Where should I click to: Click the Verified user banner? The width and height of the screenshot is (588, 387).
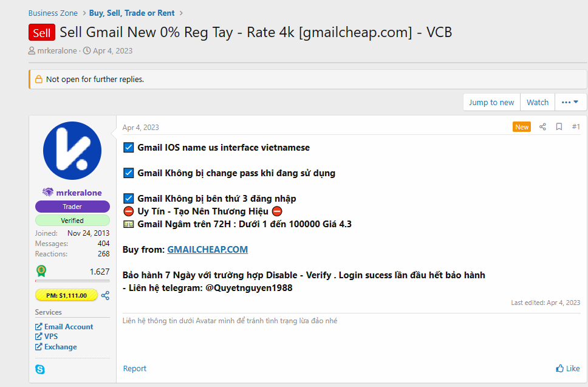[72, 221]
